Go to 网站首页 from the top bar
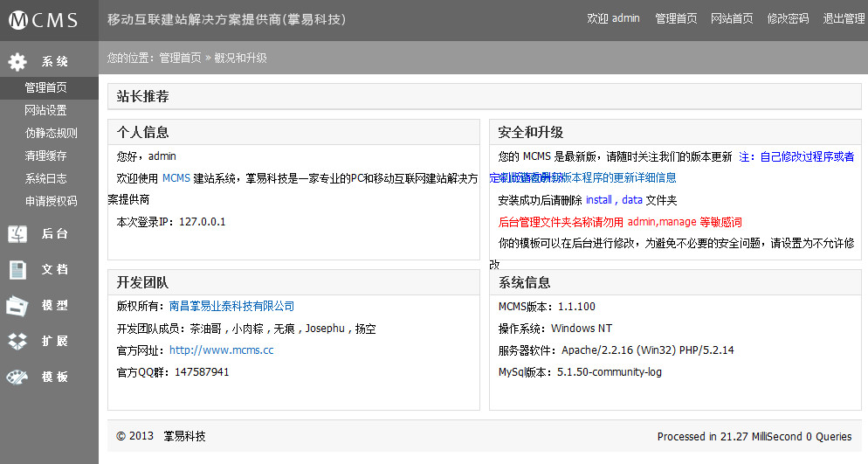 point(732,18)
